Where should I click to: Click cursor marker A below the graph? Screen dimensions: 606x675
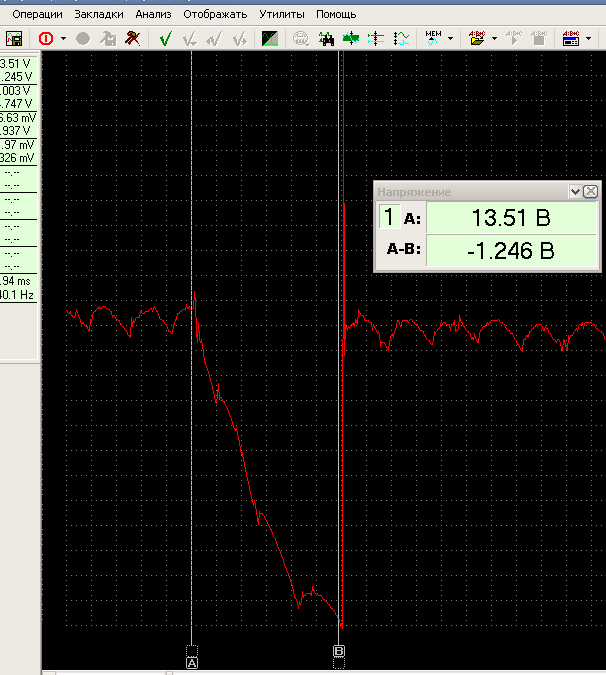click(x=192, y=661)
